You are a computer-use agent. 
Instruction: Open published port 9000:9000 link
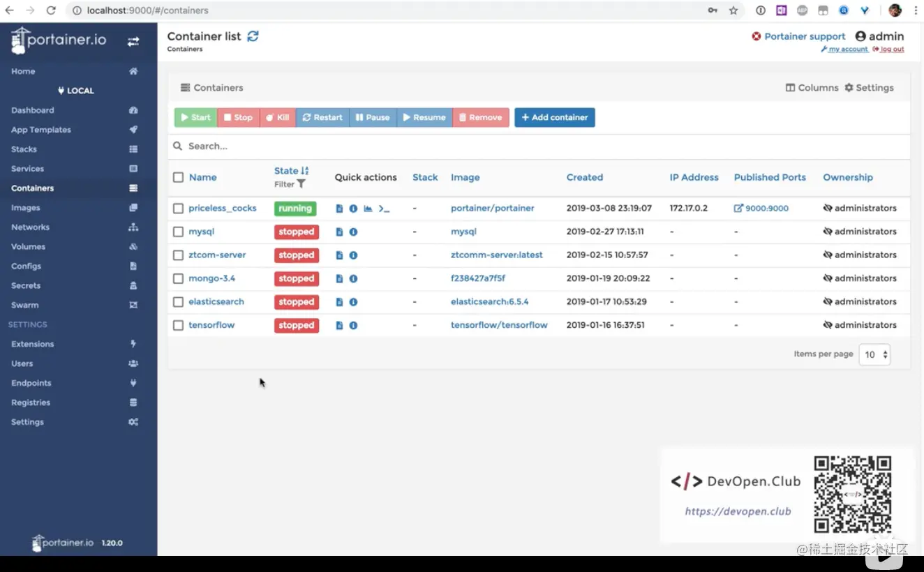point(761,209)
